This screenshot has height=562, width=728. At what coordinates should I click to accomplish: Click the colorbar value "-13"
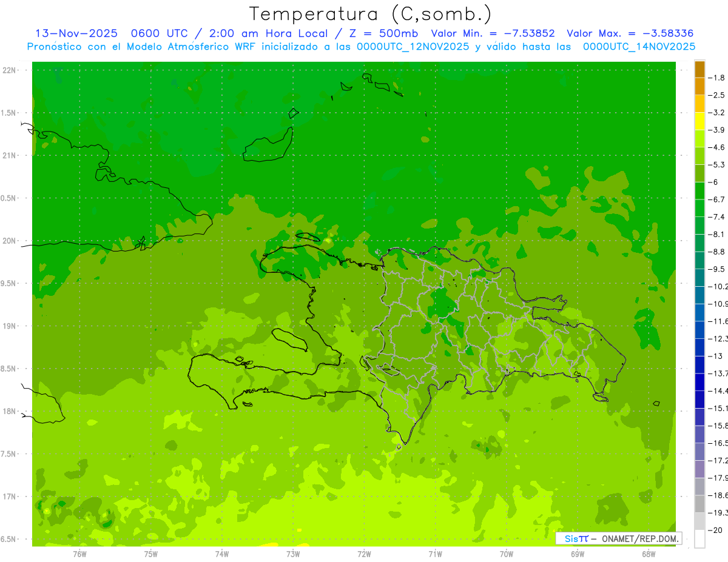[716, 356]
